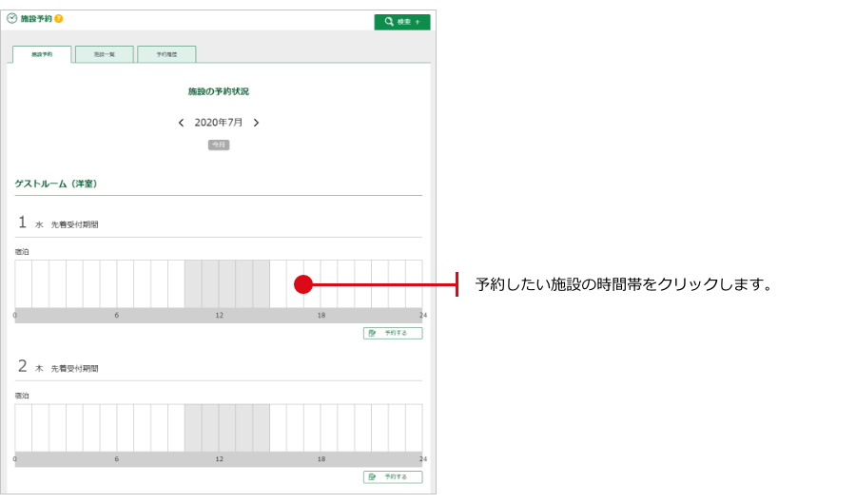This screenshot has height=504, width=856.
Task: Click the ゲストルーム（洋室） facility heading
Action: pos(56,184)
